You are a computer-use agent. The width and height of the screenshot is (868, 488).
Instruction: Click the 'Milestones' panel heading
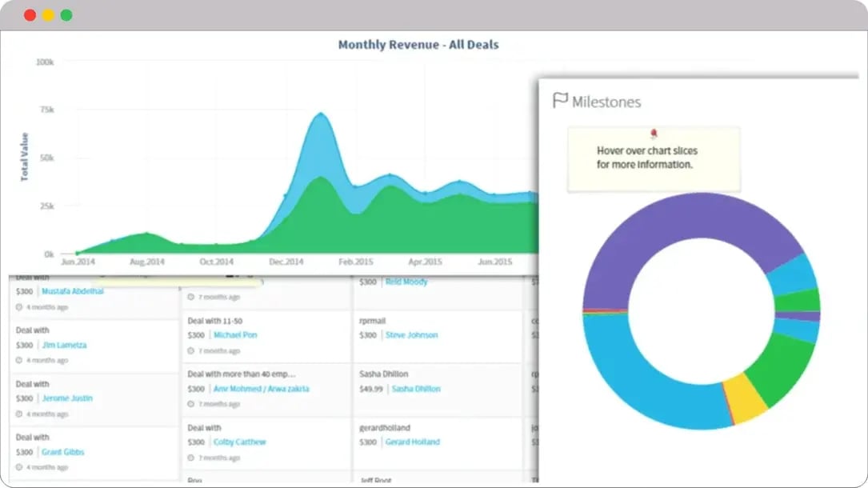606,102
